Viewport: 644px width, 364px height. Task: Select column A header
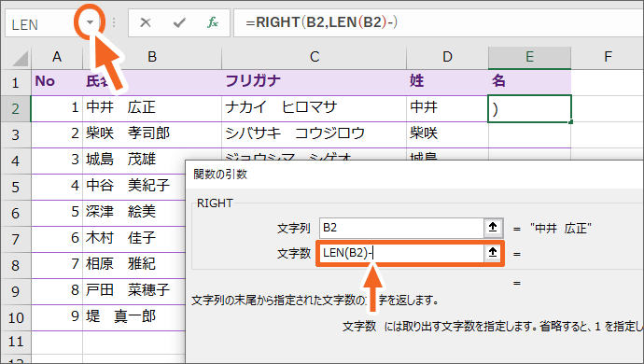click(x=57, y=57)
